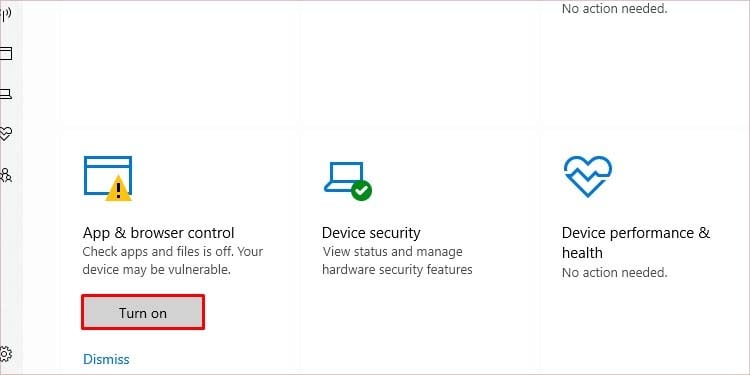Click the large heart health icon
Image resolution: width=750 pixels, height=375 pixels.
[588, 177]
